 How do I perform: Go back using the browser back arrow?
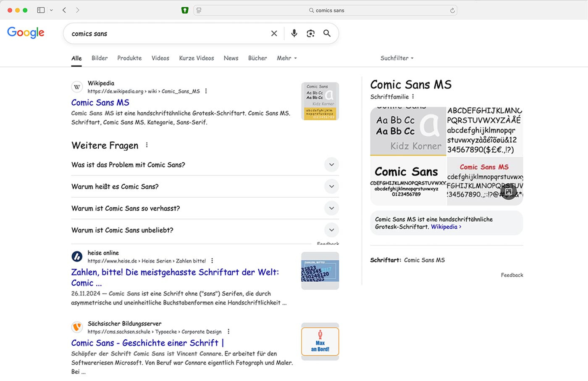coord(64,10)
